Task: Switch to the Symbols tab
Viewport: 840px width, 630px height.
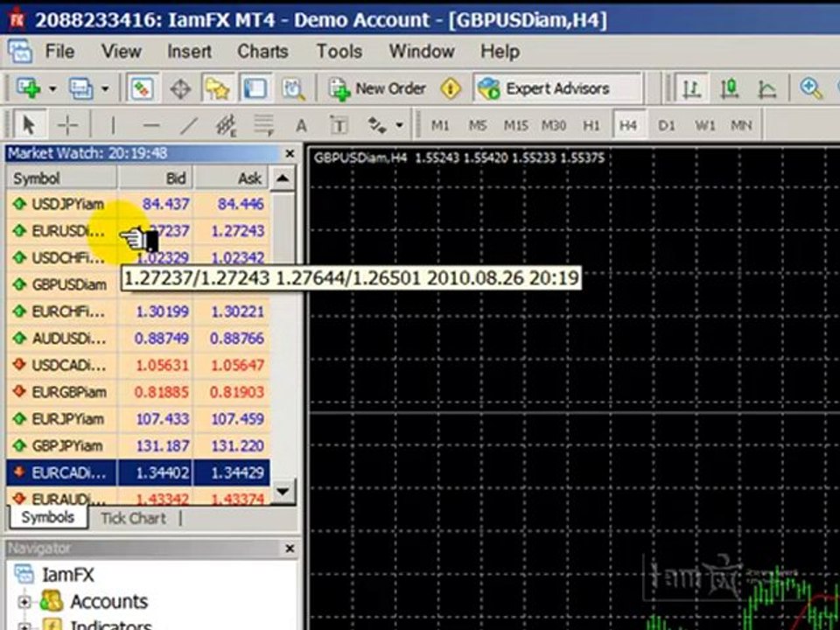Action: point(48,517)
